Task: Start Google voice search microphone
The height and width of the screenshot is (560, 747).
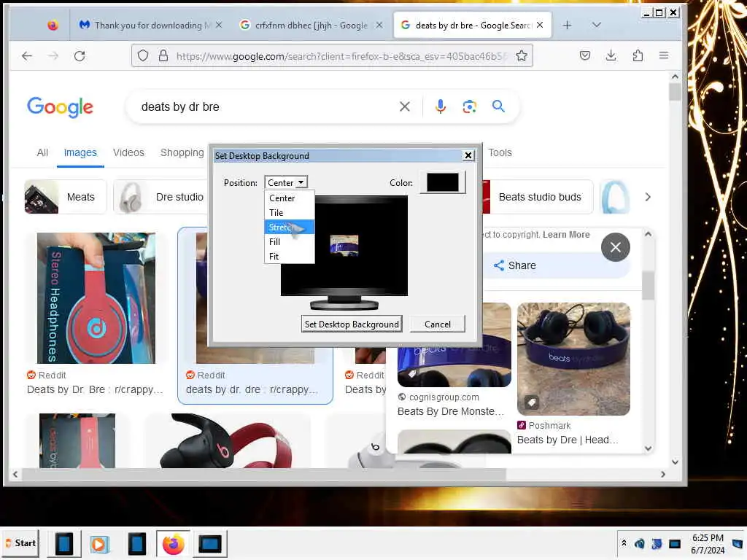Action: pyautogui.click(x=441, y=106)
